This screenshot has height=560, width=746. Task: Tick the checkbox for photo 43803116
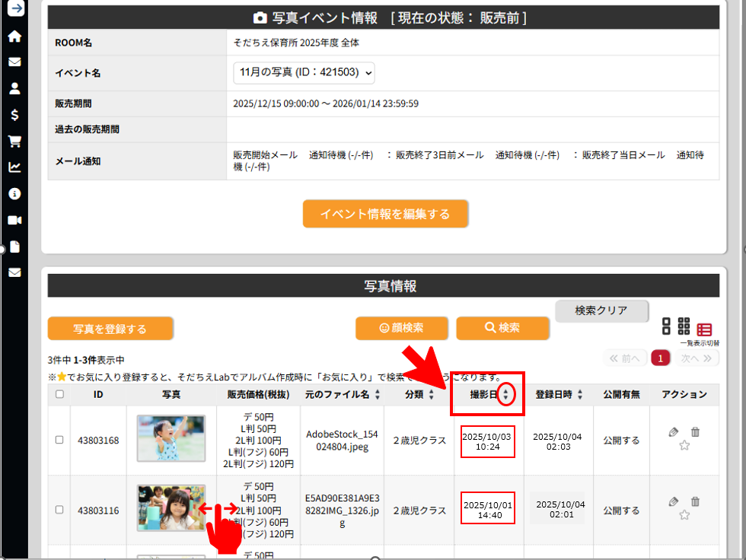(x=59, y=510)
